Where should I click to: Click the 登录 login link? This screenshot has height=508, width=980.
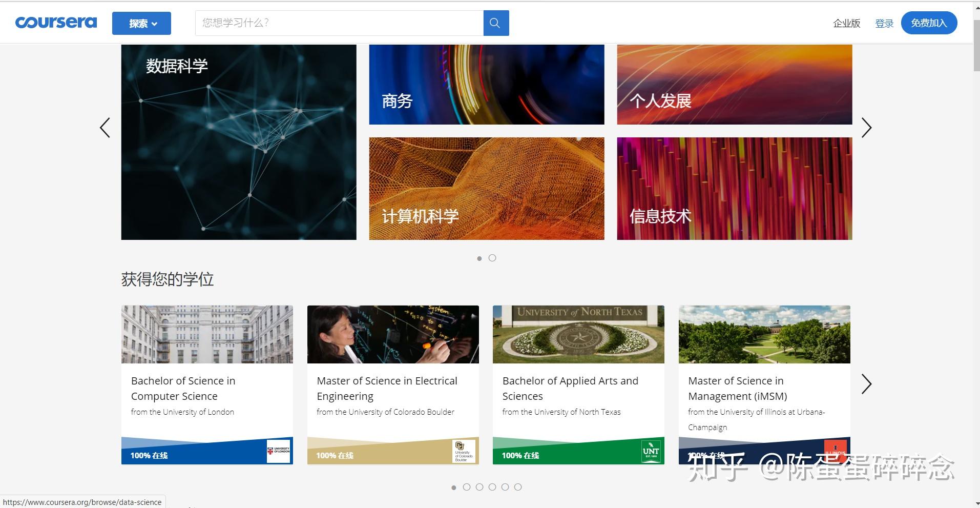tap(884, 23)
